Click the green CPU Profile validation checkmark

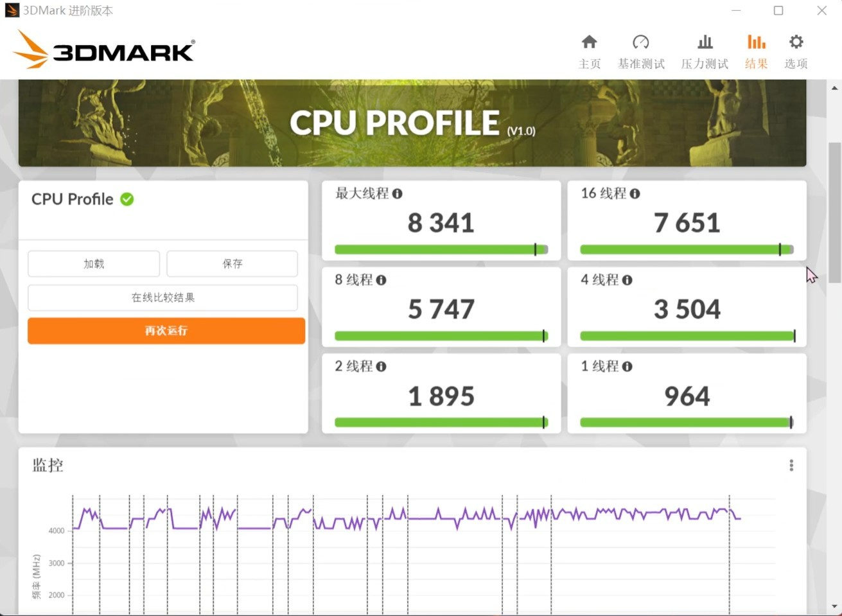tap(127, 199)
